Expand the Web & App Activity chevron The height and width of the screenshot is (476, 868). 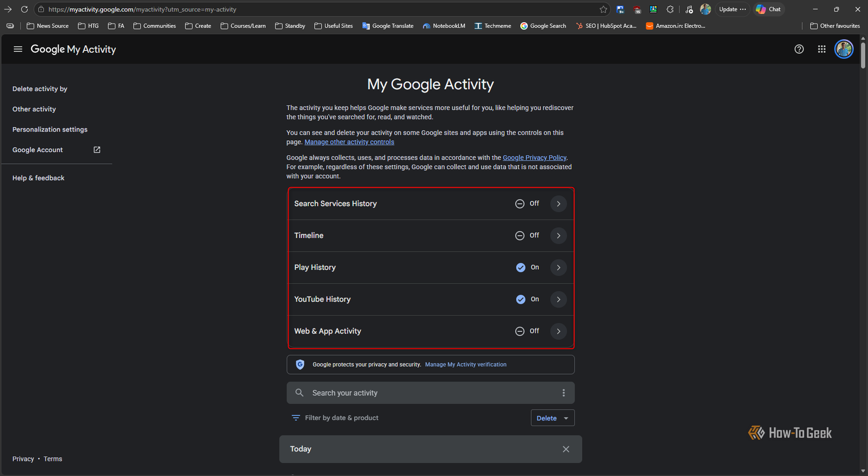[558, 331]
